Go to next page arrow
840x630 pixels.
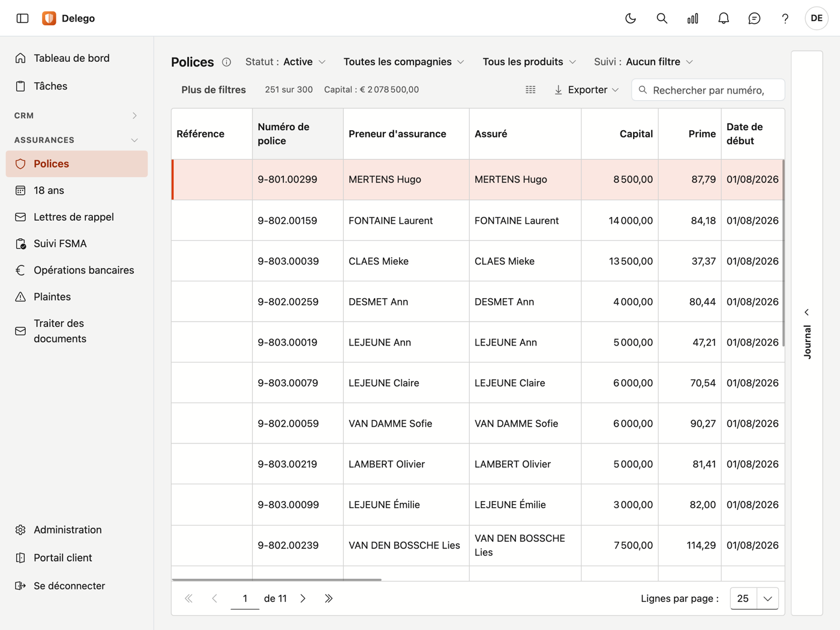(x=303, y=598)
